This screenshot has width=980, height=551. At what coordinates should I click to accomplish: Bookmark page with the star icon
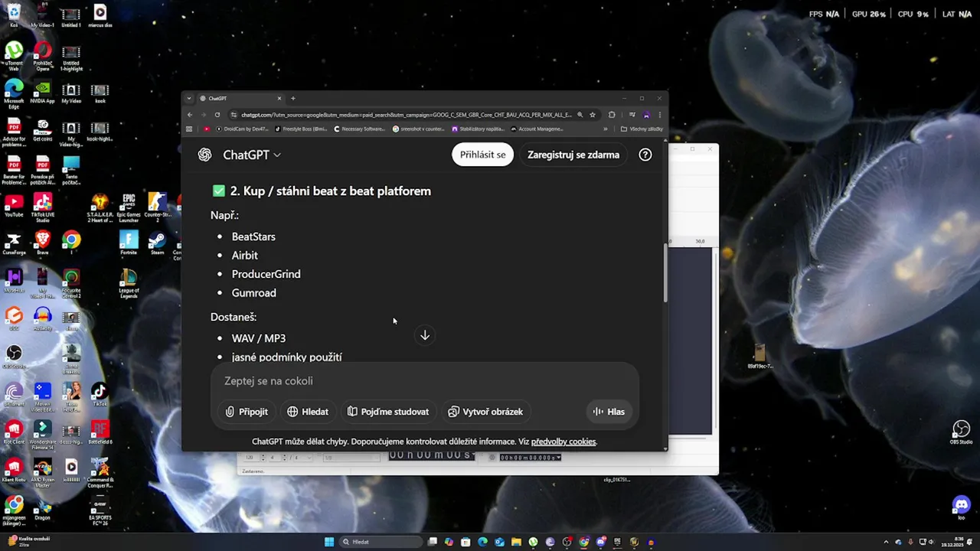(x=593, y=115)
